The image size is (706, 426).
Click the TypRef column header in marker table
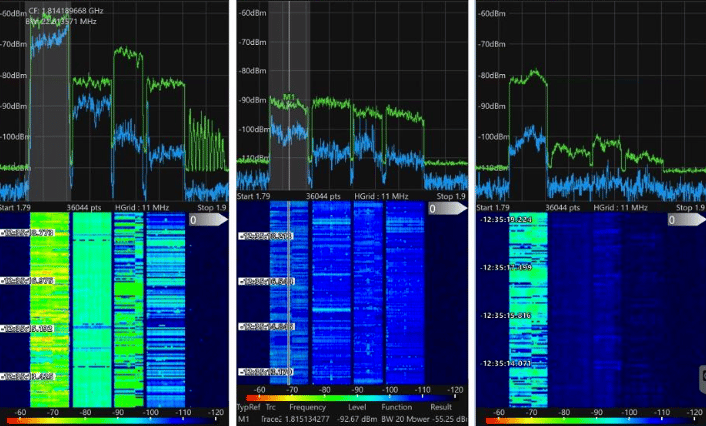pos(249,407)
